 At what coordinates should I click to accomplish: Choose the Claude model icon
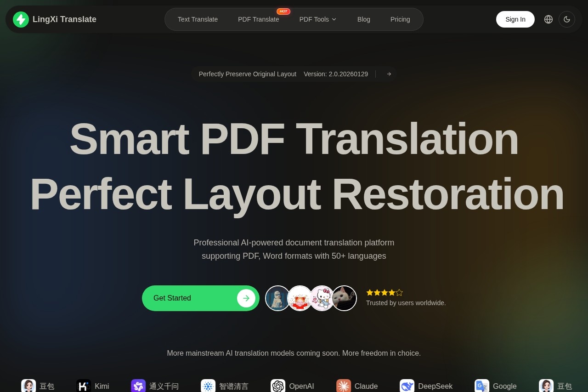click(344, 386)
